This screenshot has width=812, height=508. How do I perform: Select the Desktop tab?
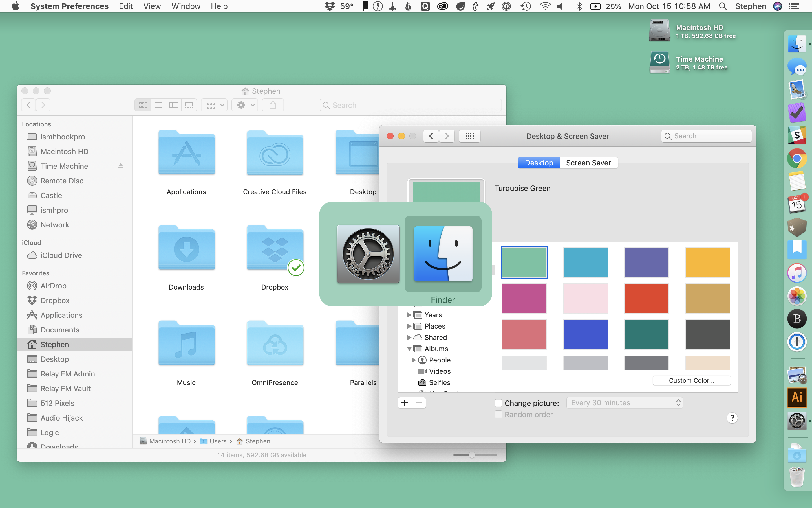tap(539, 163)
